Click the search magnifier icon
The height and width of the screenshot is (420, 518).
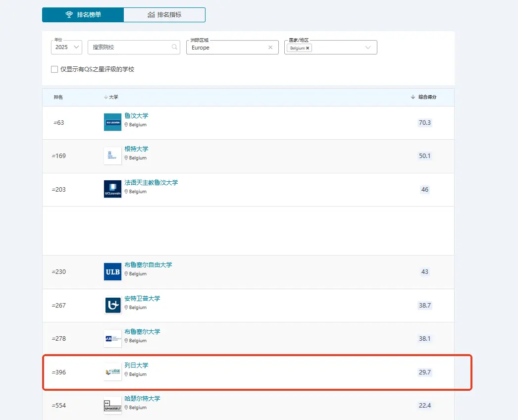click(174, 47)
